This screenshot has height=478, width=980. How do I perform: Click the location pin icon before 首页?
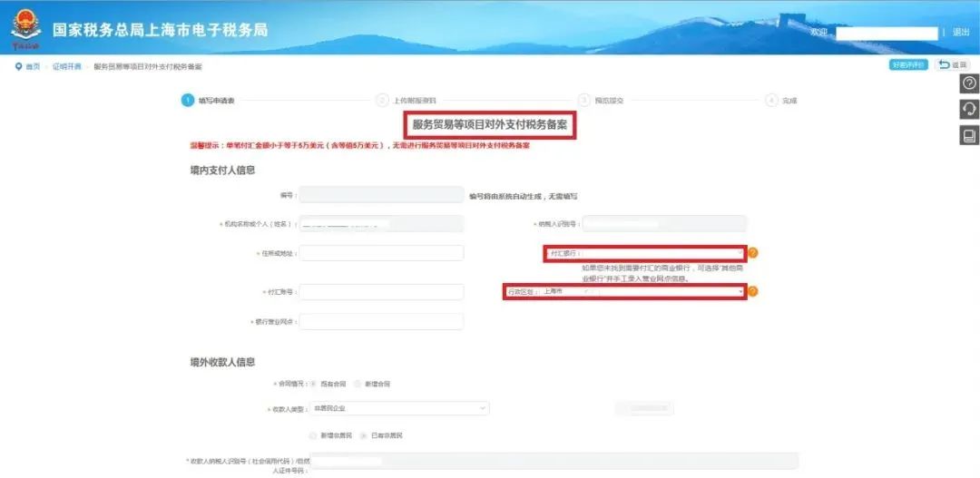coord(19,66)
